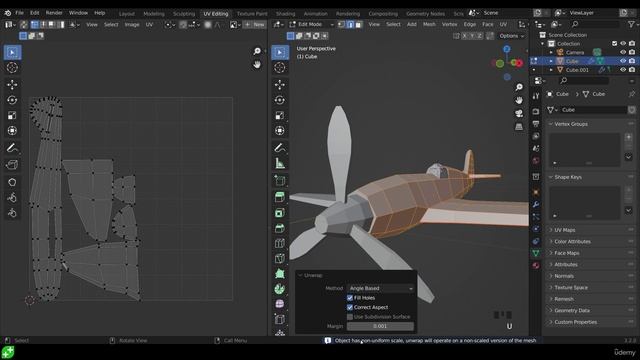Select the Pinch tool in UV editor
Screen dimensions: 640x360
[x=12, y=213]
